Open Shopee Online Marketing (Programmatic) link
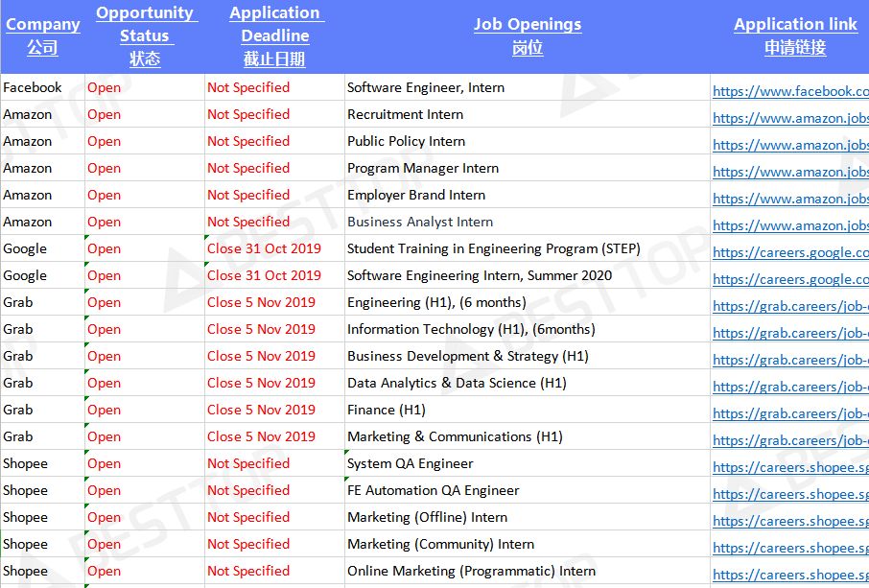This screenshot has width=869, height=588. pyautogui.click(x=790, y=575)
